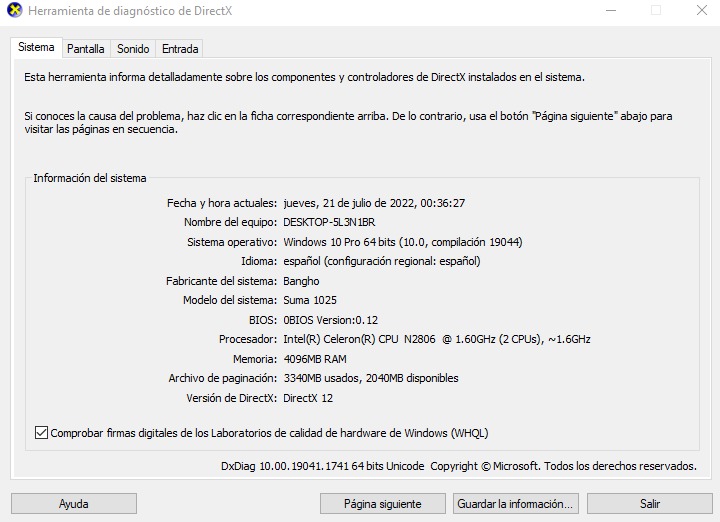720x522 pixels.
Task: Open the Sonido tab
Action: tap(133, 48)
